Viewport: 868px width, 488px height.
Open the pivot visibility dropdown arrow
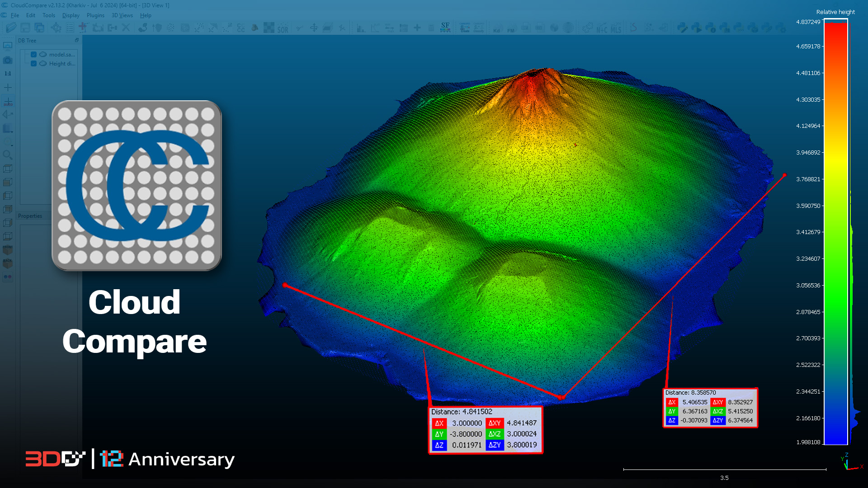pyautogui.click(x=12, y=145)
